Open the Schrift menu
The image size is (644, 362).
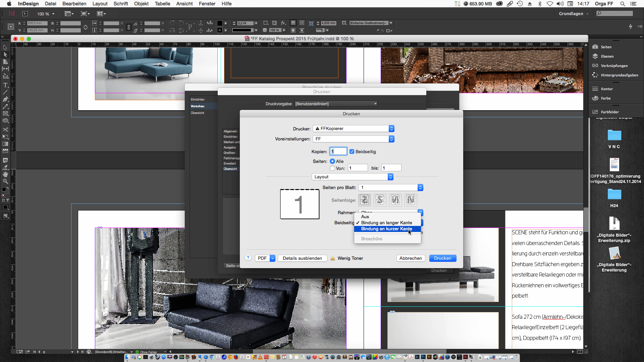(120, 4)
